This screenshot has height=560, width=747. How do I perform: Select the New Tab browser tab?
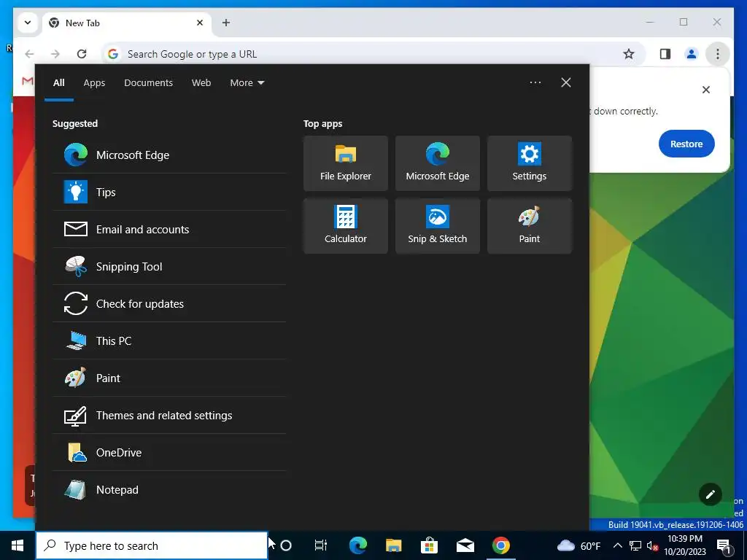click(127, 23)
